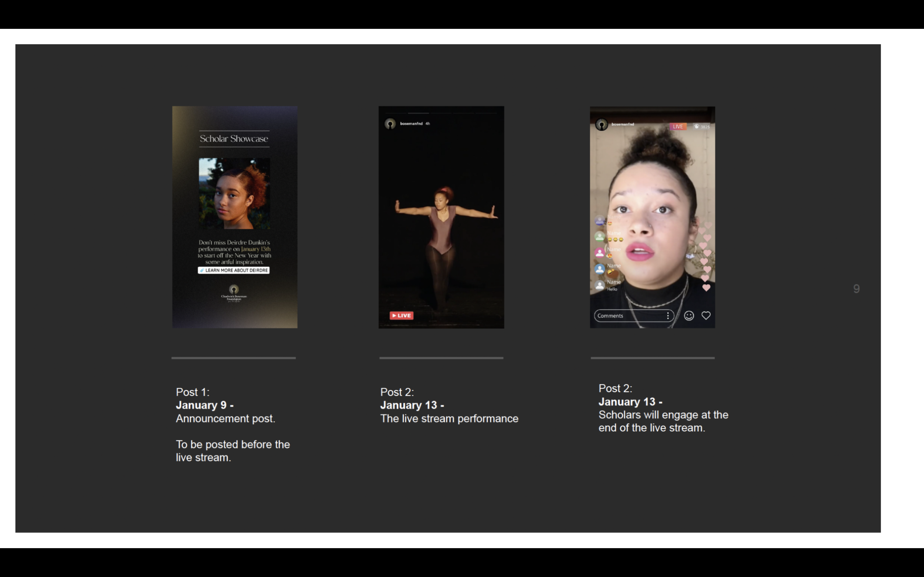Click the bosemanfnd avatar in the 4h story
The image size is (924, 577).
(x=390, y=124)
